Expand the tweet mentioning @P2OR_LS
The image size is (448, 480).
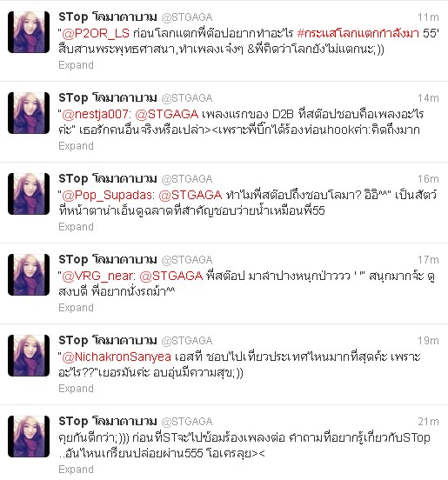pyautogui.click(x=76, y=65)
